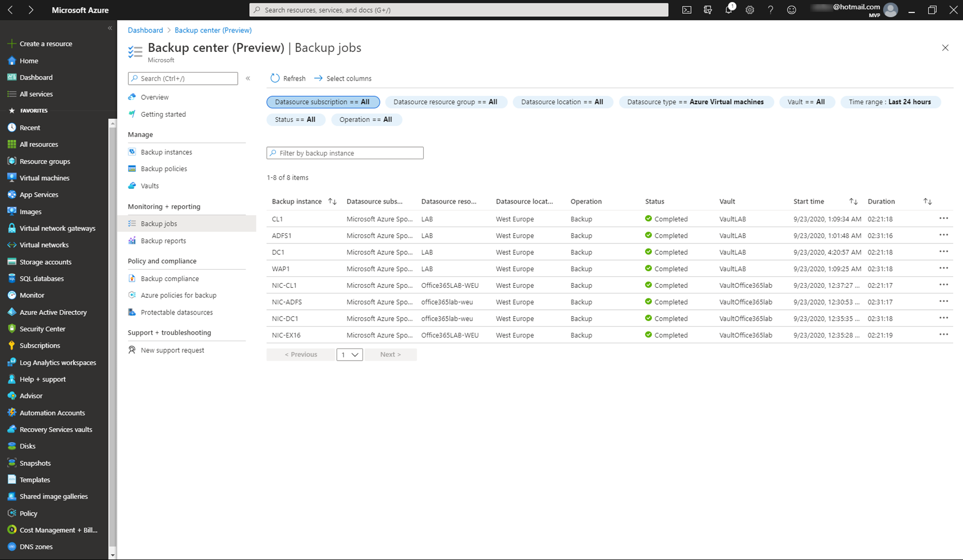Sort by Duration column
Image resolution: width=963 pixels, height=560 pixels.
pos(927,201)
